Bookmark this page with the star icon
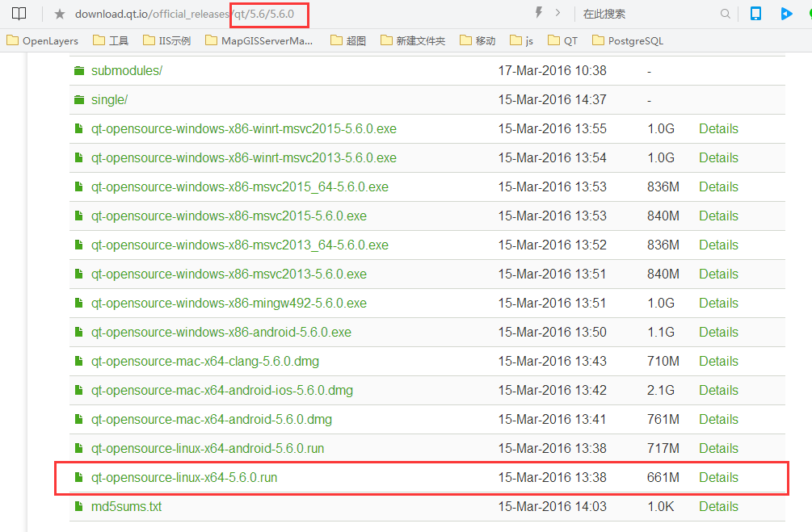 (60, 14)
